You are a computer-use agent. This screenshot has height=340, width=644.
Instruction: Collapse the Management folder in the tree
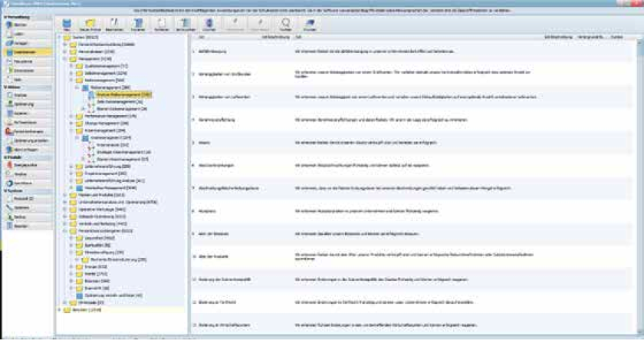coord(66,59)
